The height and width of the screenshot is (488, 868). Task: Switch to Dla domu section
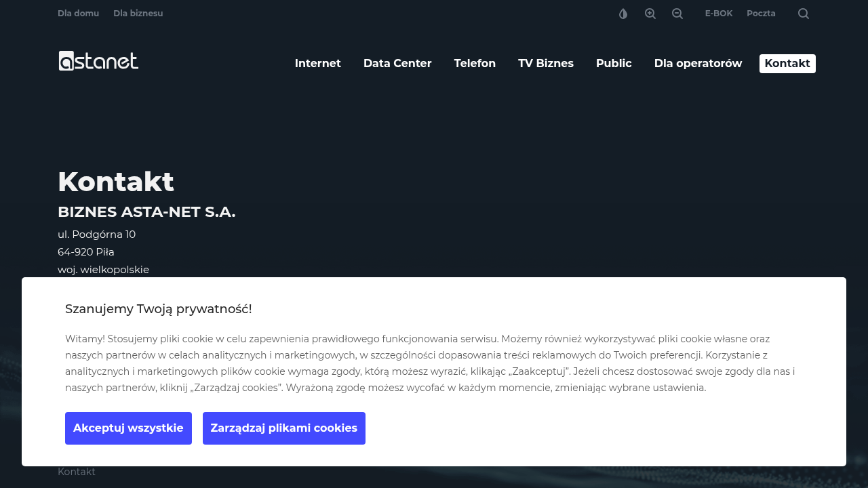(78, 14)
